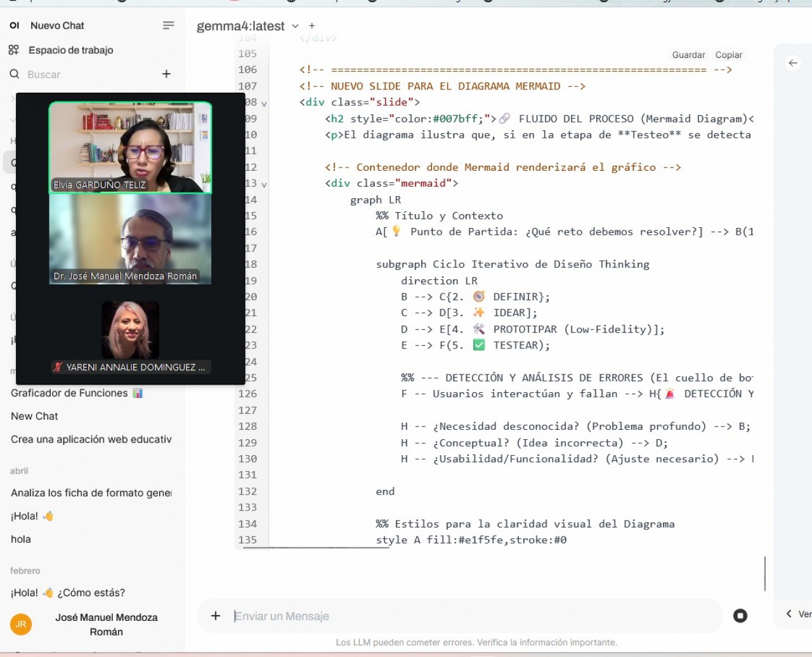
Task: Click the search magnifier icon
Action: (15, 74)
